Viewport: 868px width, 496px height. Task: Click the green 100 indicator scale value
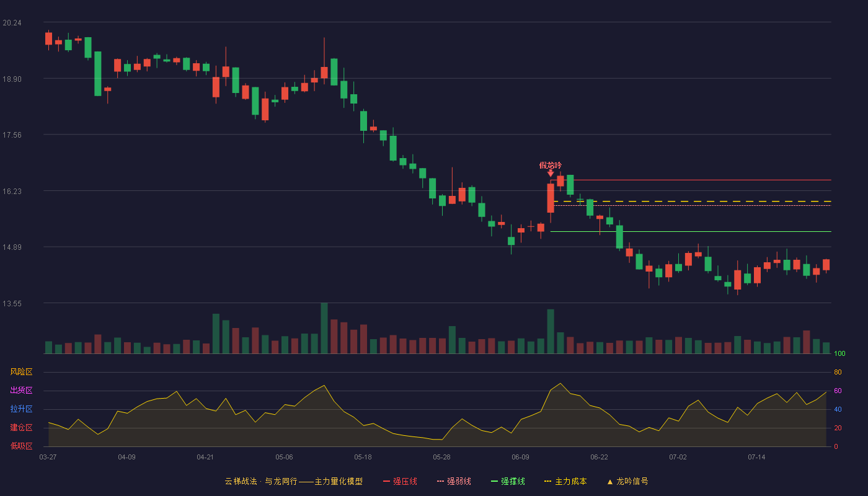[839, 353]
